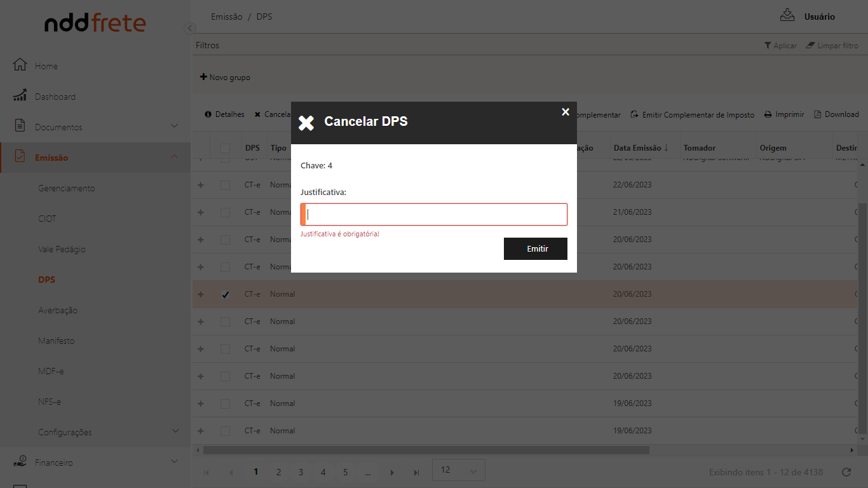The width and height of the screenshot is (868, 488).
Task: Refresh the grid with reload icon
Action: pos(846,472)
